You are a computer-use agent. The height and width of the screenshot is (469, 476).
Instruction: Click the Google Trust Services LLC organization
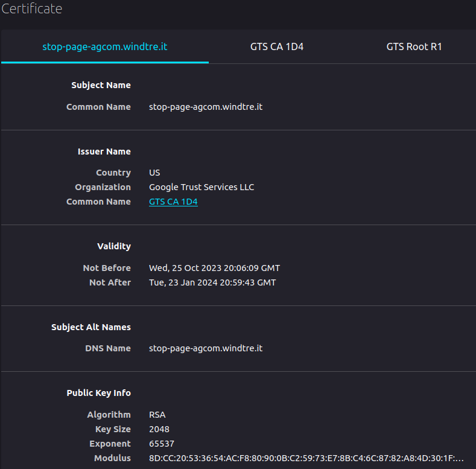click(x=202, y=187)
